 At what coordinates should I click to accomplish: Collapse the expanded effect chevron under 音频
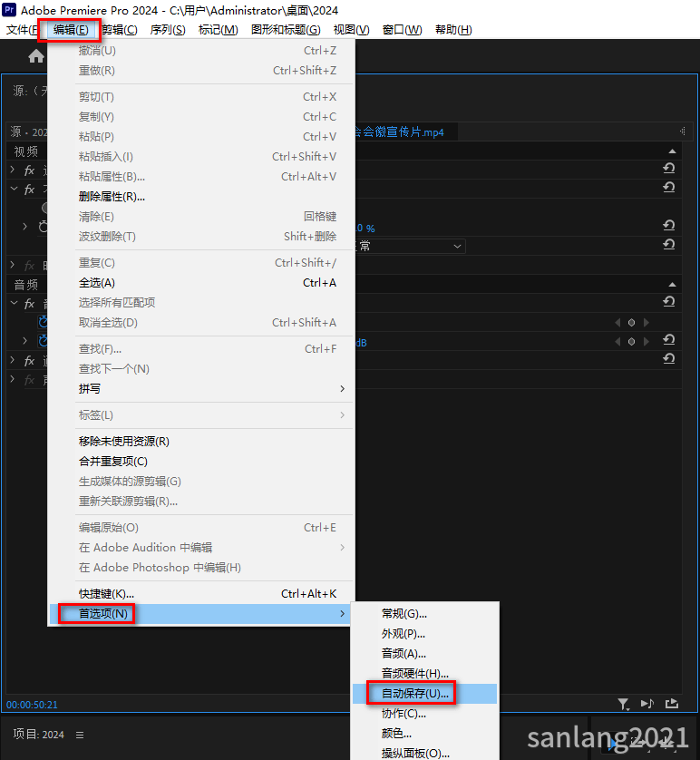point(14,304)
